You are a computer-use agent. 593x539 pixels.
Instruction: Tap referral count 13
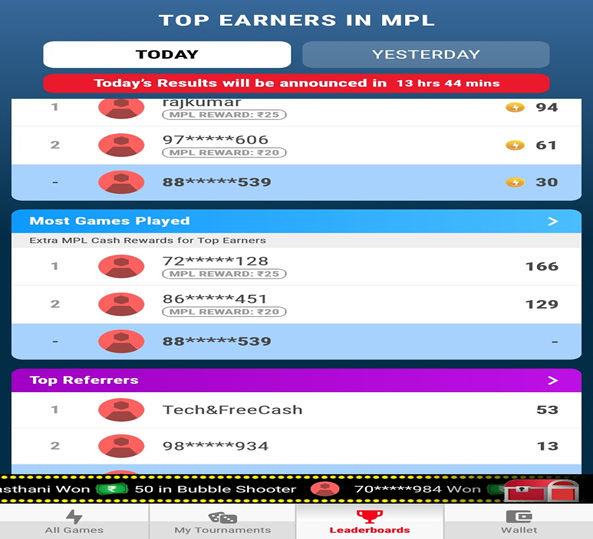(x=548, y=446)
